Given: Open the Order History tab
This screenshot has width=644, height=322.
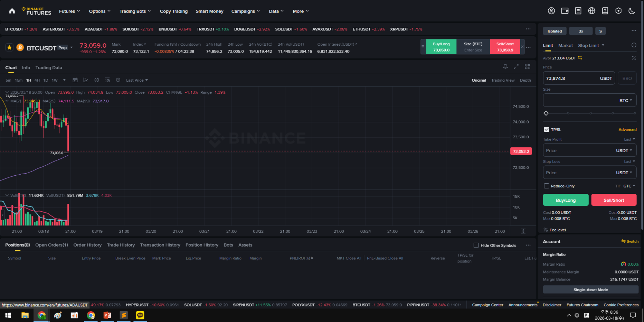Looking at the screenshot, I should click(x=87, y=245).
